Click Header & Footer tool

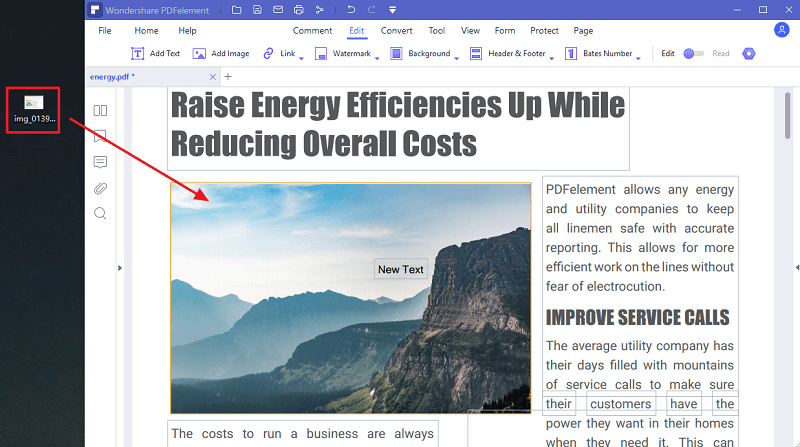507,54
